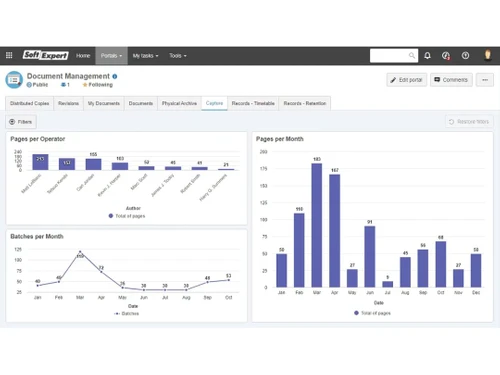Screen dimensions: 500x375
Task: Click the Jun bar in Pages per Month
Action: coord(370,257)
